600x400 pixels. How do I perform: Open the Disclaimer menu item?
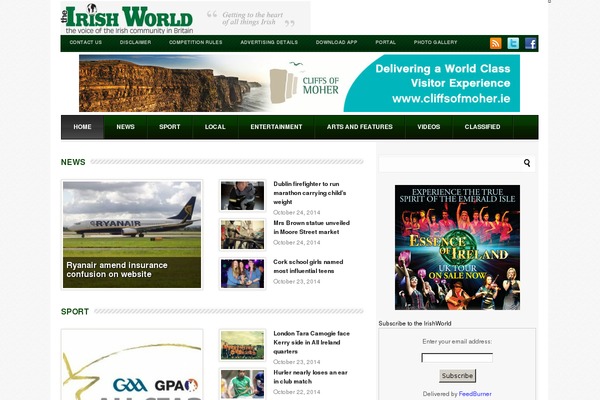[x=135, y=42]
